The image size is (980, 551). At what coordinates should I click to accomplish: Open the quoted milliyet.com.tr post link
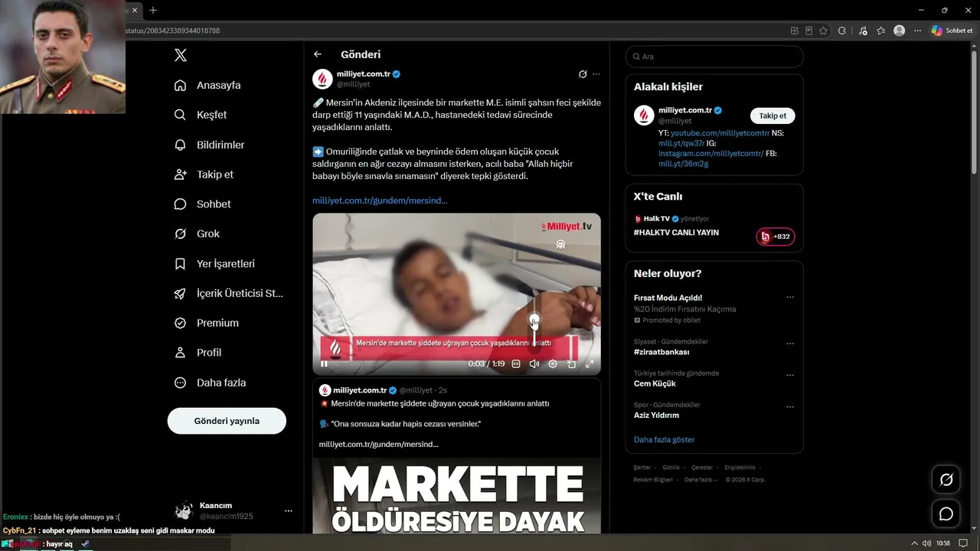tap(378, 444)
